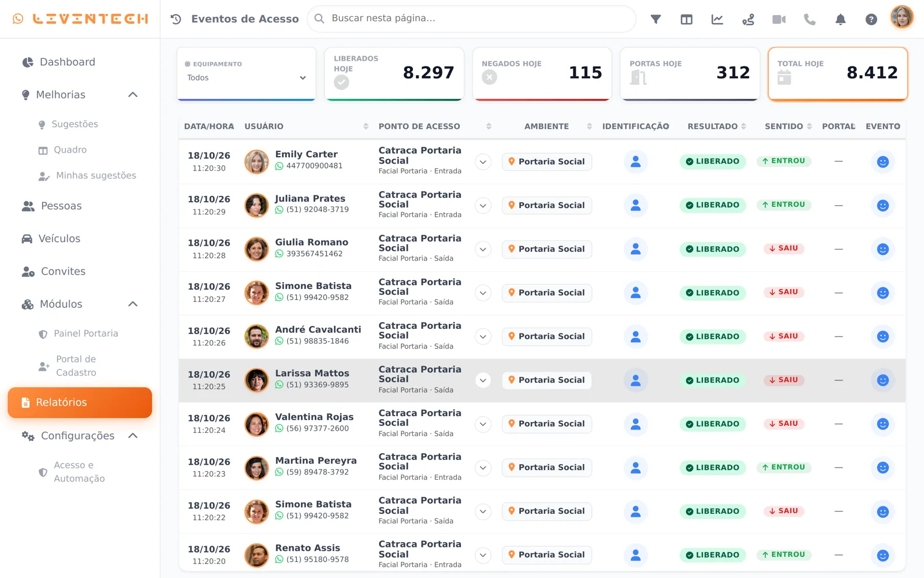Open the help question mark icon

tap(871, 19)
